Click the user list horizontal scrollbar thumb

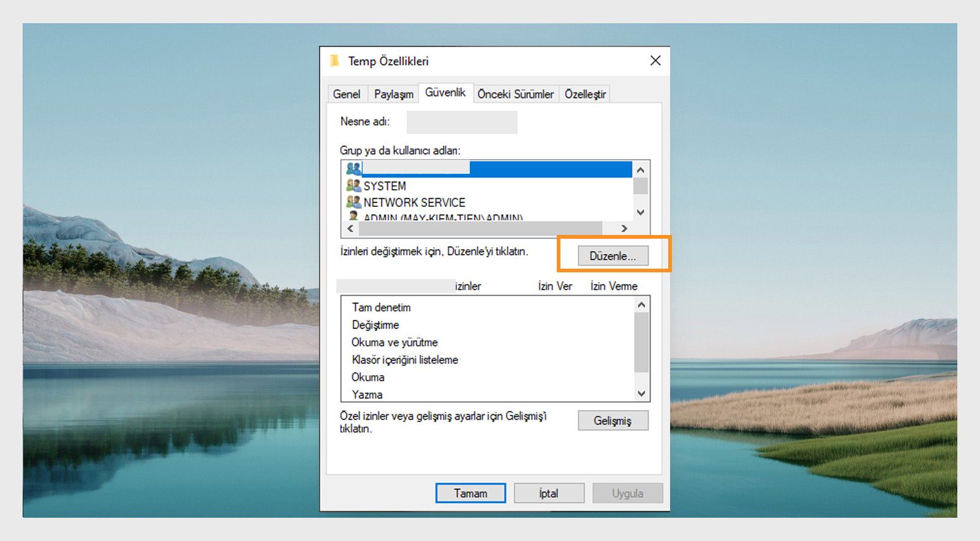point(481,228)
